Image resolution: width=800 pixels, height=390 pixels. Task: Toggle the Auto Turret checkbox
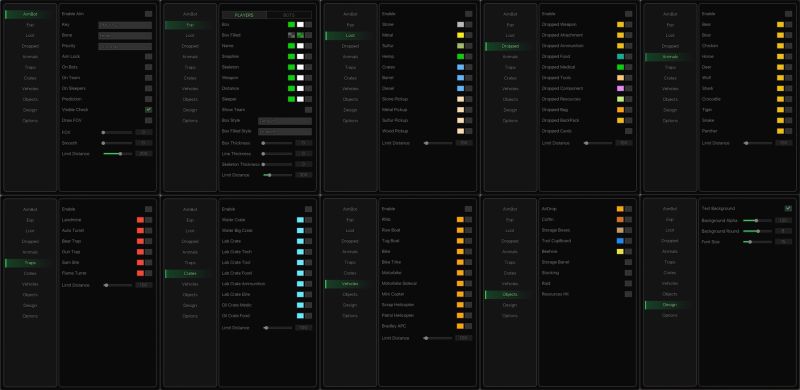(x=148, y=231)
